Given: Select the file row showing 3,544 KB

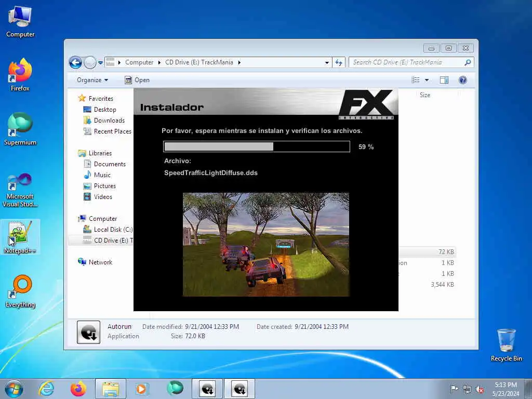Looking at the screenshot, I should [427, 284].
